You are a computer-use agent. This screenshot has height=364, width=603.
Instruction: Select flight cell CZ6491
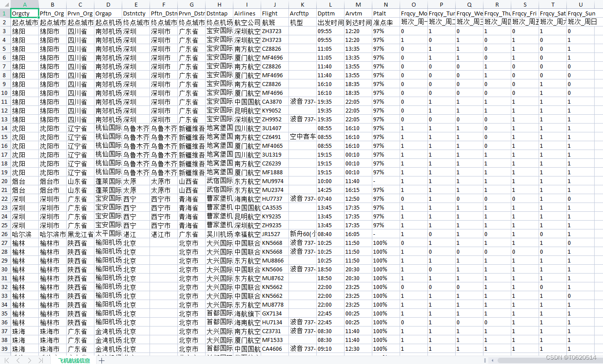coord(275,137)
